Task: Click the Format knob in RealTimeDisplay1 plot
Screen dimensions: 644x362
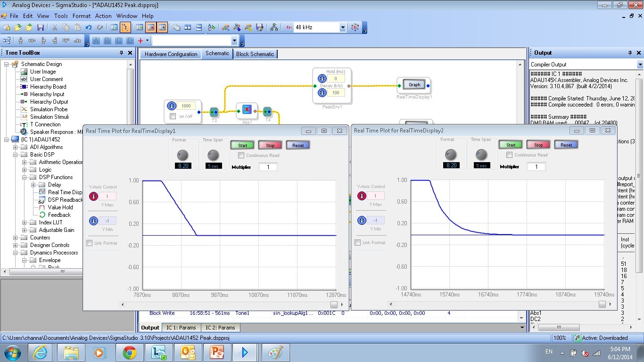Action: (182, 155)
